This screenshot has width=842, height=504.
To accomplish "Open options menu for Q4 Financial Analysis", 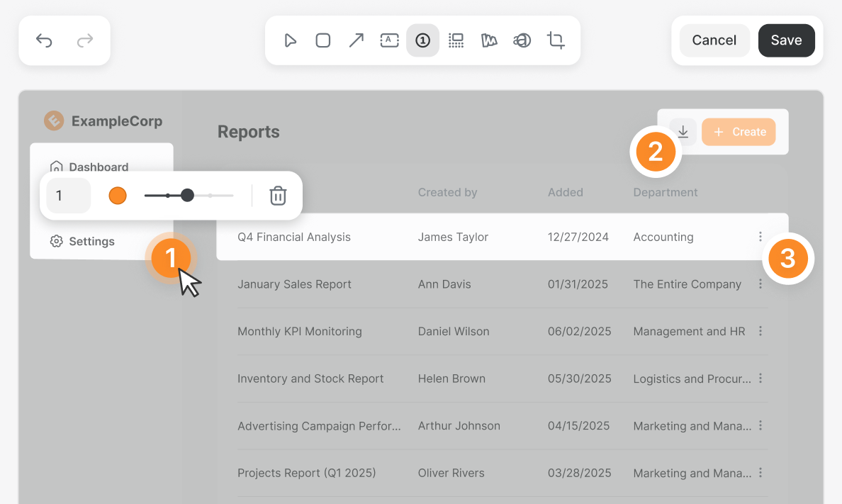I will [x=760, y=237].
